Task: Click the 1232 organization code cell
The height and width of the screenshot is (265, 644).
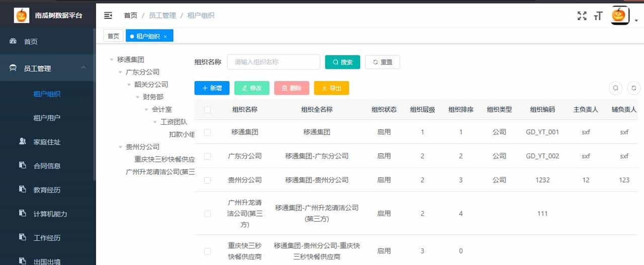Action: 542,180
